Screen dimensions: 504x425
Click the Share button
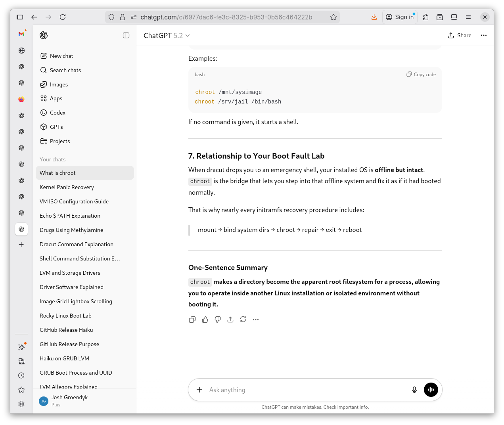point(460,35)
